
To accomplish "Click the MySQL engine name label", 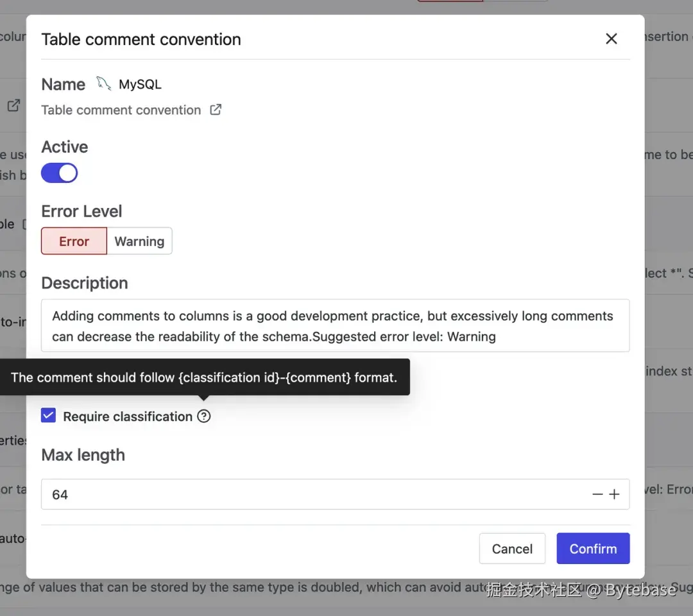I will coord(140,84).
